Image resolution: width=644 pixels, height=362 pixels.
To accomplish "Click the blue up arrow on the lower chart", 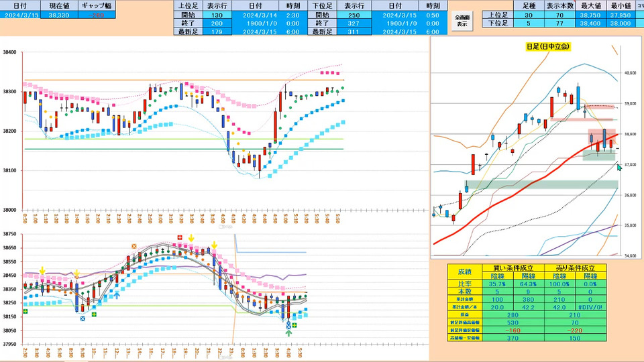I will 117,294.
